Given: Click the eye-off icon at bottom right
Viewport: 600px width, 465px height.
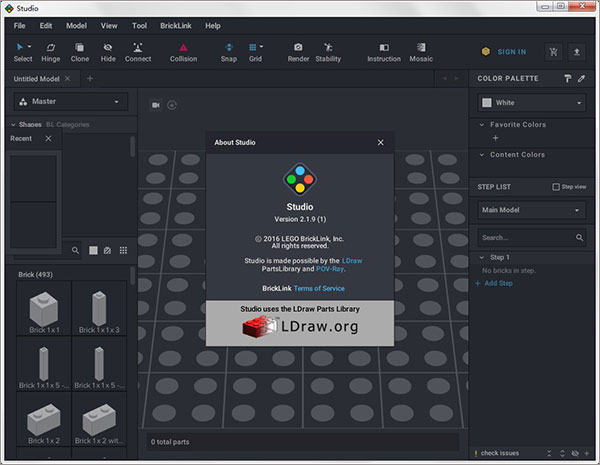Looking at the screenshot, I should tap(575, 454).
